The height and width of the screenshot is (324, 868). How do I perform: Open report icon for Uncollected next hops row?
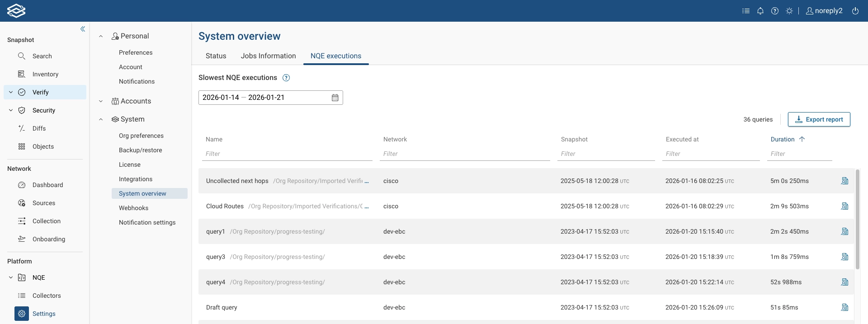[844, 181]
